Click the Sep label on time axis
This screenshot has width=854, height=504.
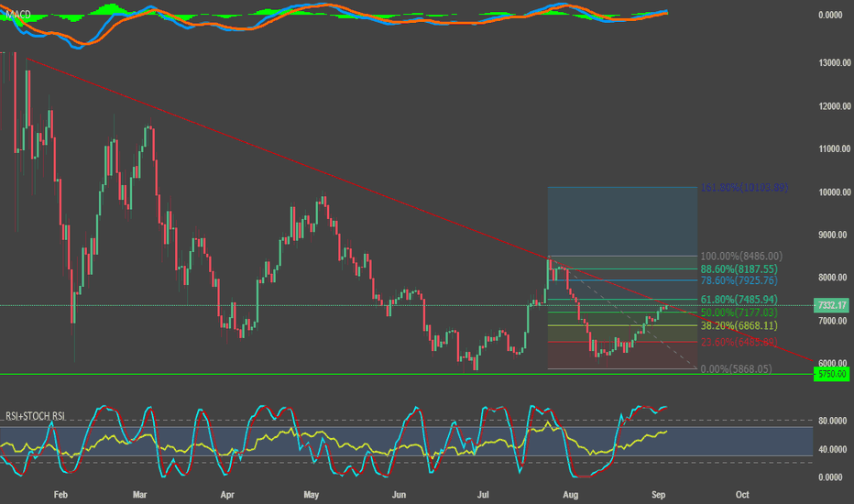659,495
